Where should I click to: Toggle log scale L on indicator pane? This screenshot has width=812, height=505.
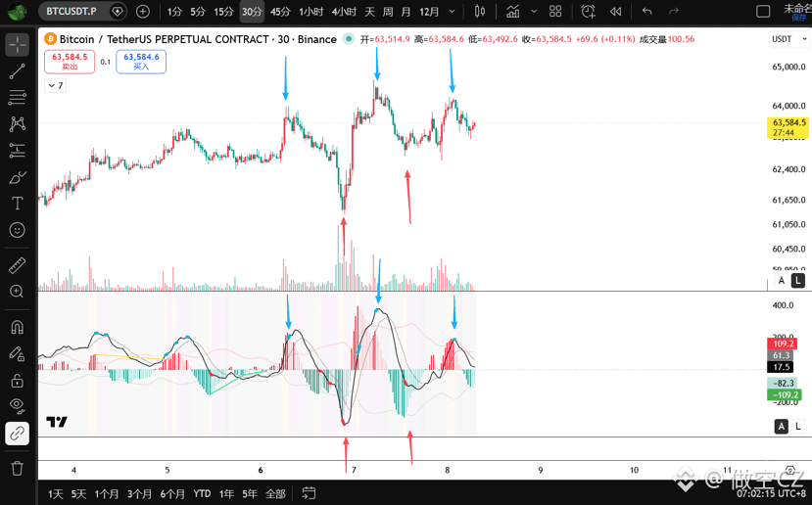pos(798,427)
